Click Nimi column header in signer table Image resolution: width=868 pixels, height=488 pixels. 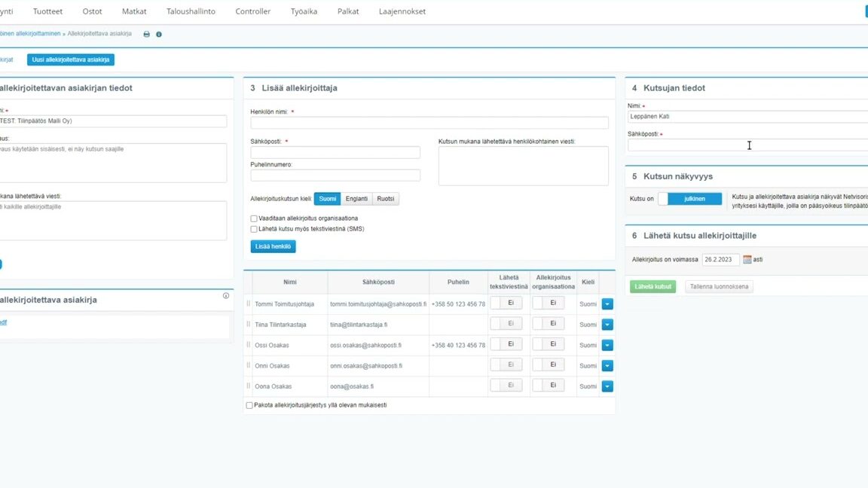coord(290,282)
